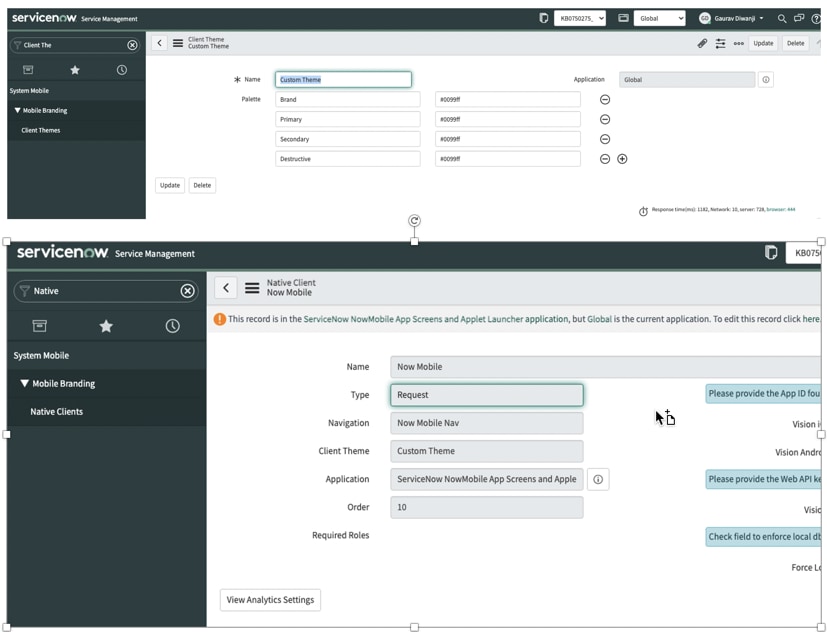Go back from the Client Theme form
The width and height of the screenshot is (827, 632).
click(x=159, y=43)
